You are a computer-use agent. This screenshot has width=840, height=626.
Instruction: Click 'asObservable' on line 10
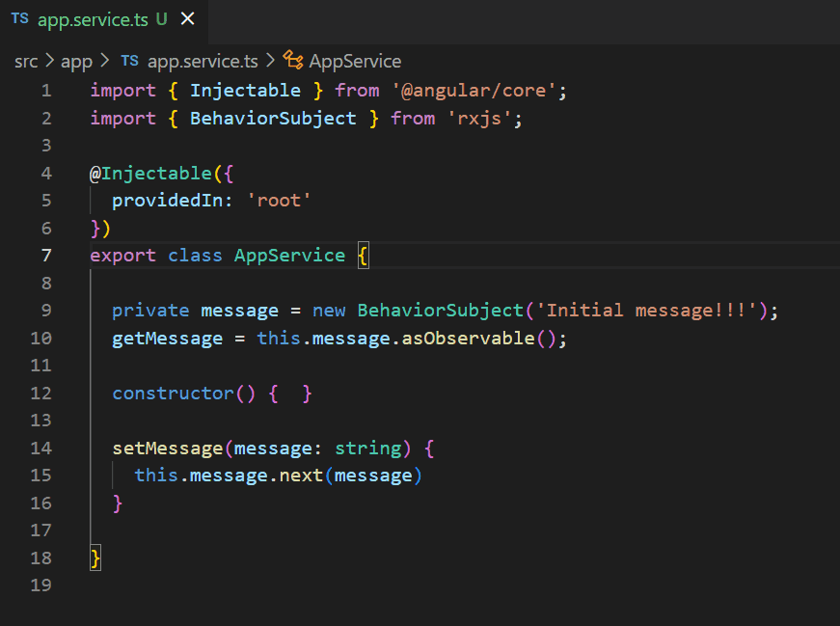point(468,339)
